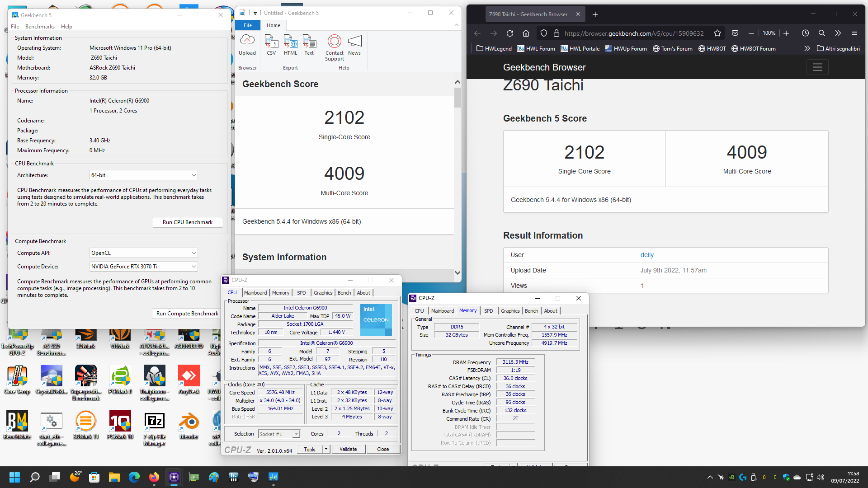868x488 pixels.
Task: Export results as Text
Action: [x=309, y=45]
